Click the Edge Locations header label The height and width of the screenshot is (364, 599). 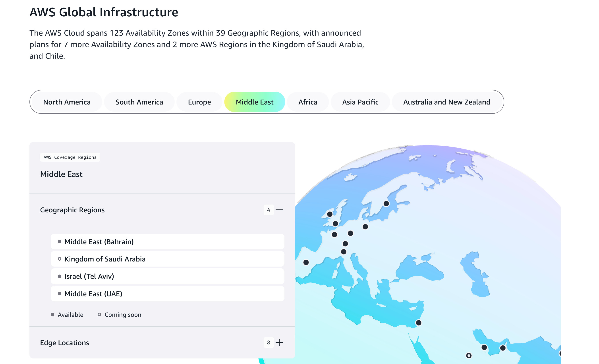pyautogui.click(x=64, y=342)
